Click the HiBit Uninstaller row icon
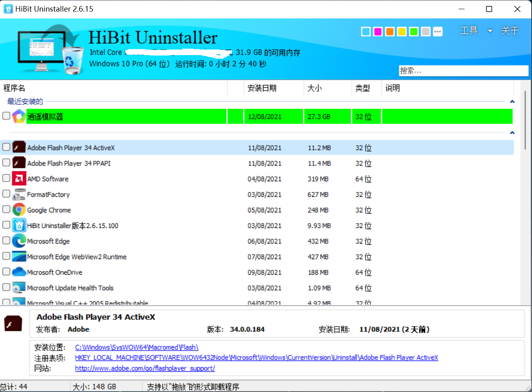Screen dimensions: 532x392 [19, 225]
